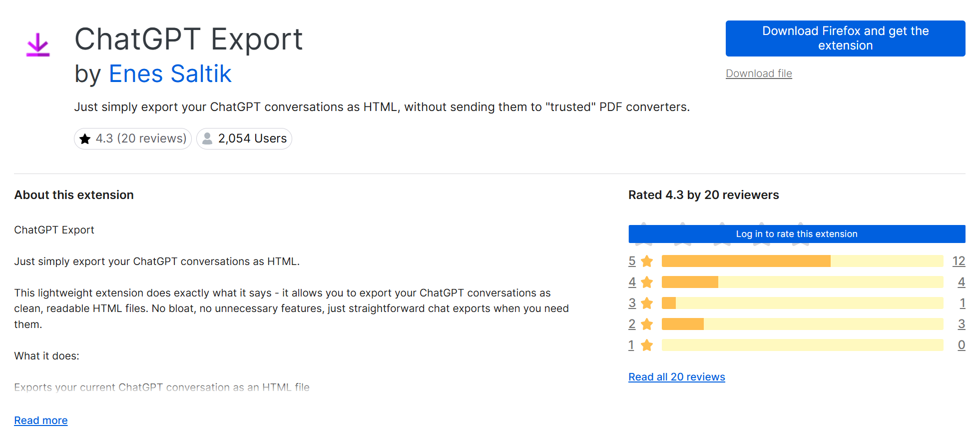Image resolution: width=980 pixels, height=440 pixels.
Task: Click the 4.3 (20 reviews) rating badge
Action: tap(132, 138)
